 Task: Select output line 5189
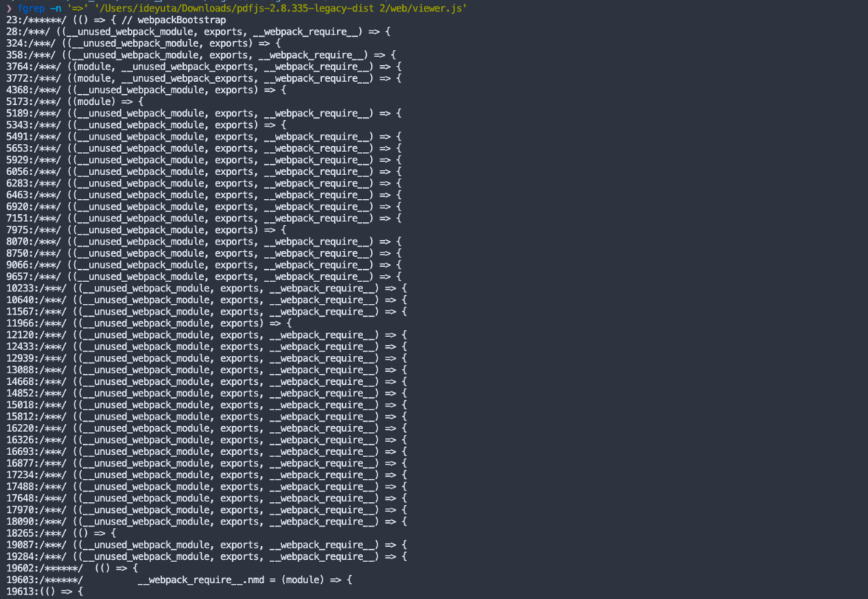[204, 114]
